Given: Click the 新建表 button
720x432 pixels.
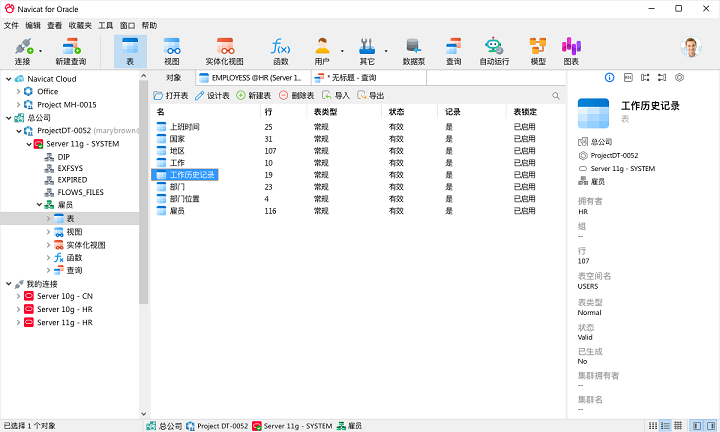Looking at the screenshot, I should click(x=253, y=95).
